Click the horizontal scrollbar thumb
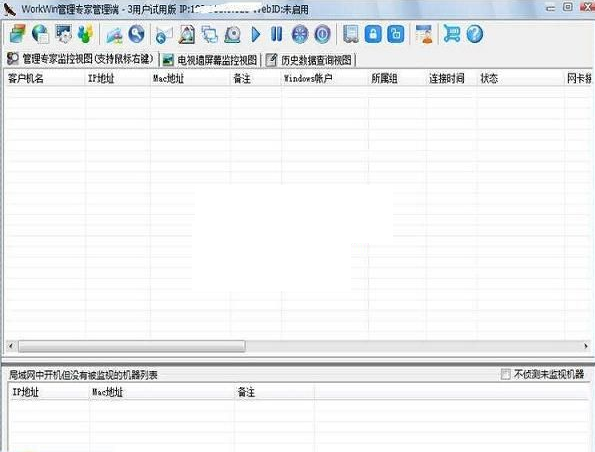595x452 pixels. (x=132, y=346)
